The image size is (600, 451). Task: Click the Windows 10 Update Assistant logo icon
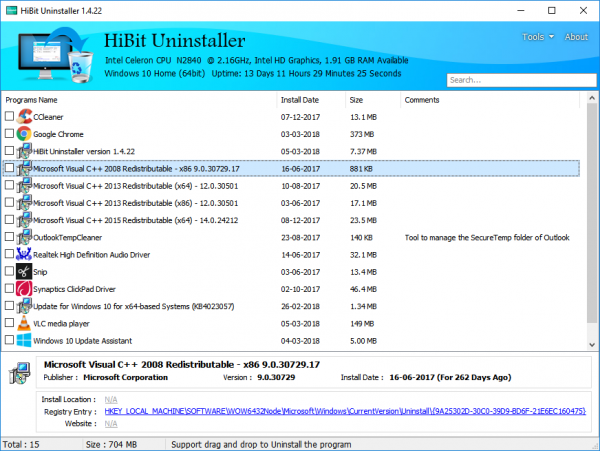click(x=24, y=340)
